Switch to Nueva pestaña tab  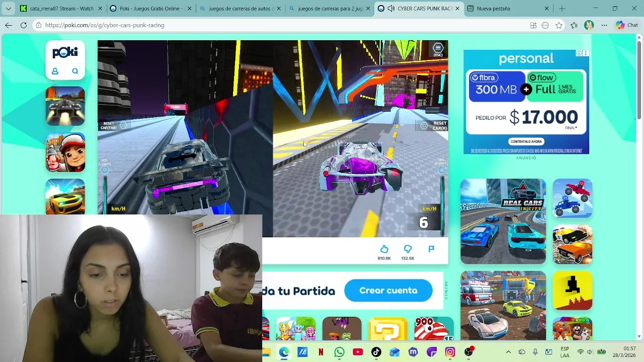[508, 9]
